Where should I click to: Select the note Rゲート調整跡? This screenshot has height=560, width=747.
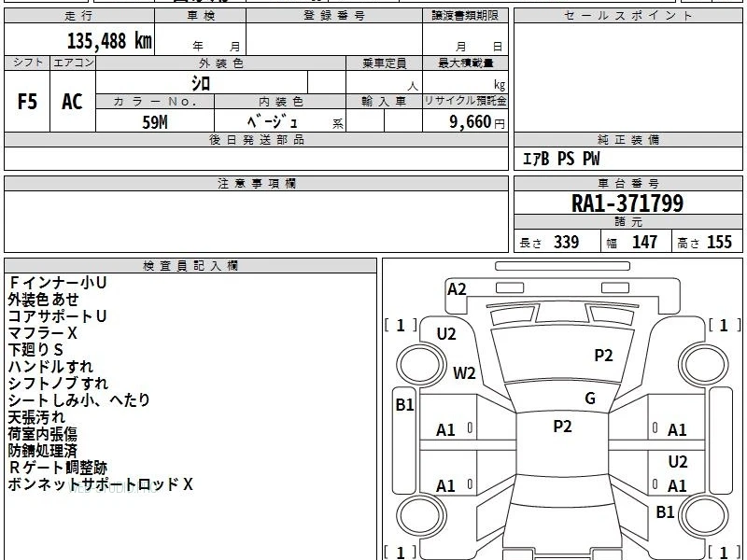[x=58, y=468]
